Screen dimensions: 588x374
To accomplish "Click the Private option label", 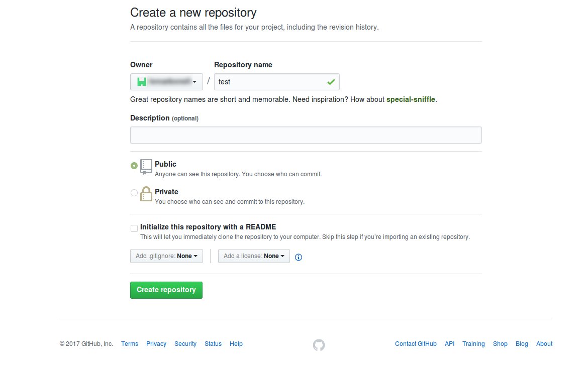I will 166,192.
